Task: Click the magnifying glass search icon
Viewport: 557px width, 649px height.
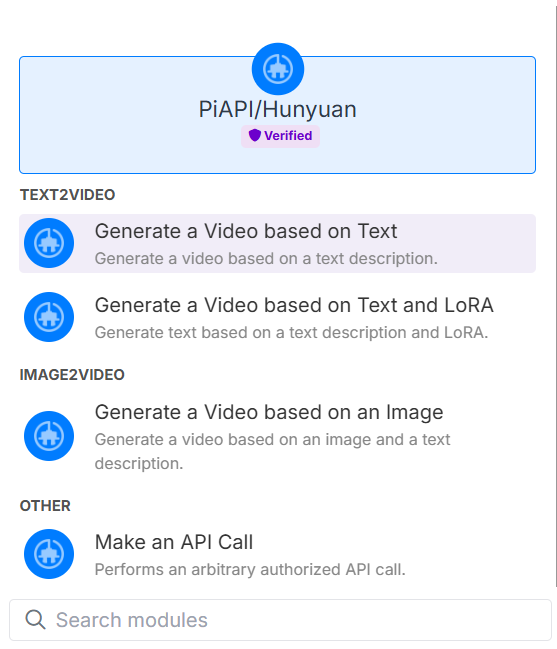Action: (35, 620)
